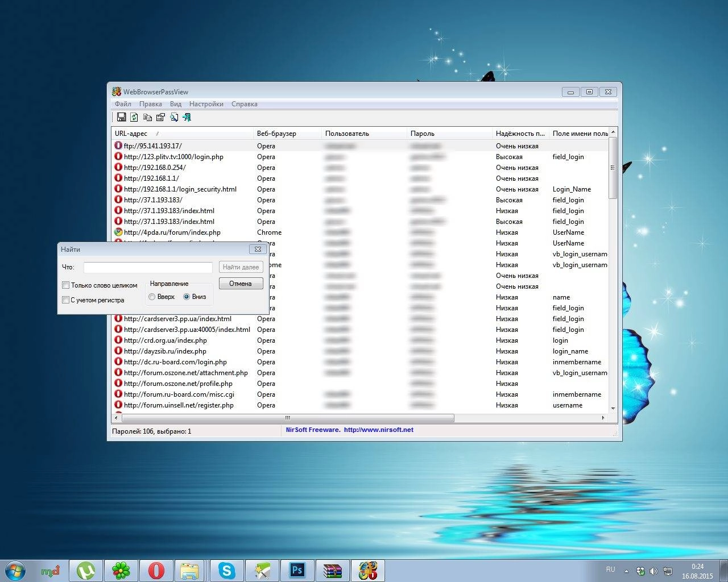Select the http://123.plitv.tv:1000/login.php row
This screenshot has width=728, height=582.
tap(360, 157)
